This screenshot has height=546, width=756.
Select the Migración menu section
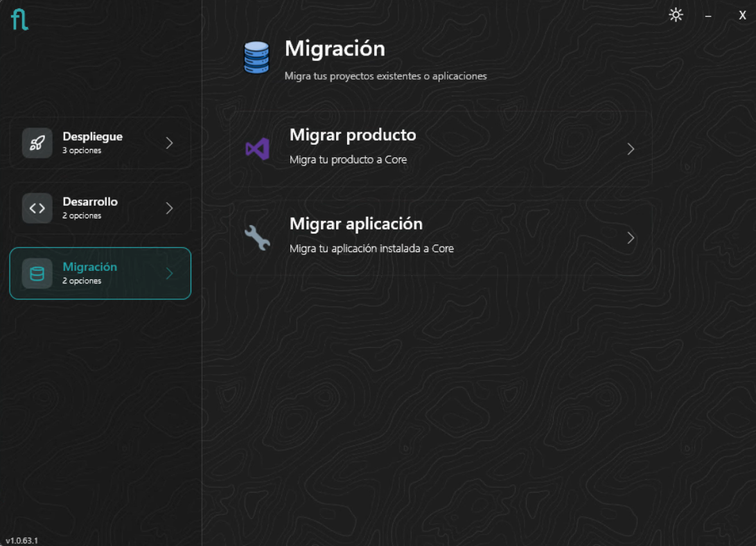[x=100, y=273]
